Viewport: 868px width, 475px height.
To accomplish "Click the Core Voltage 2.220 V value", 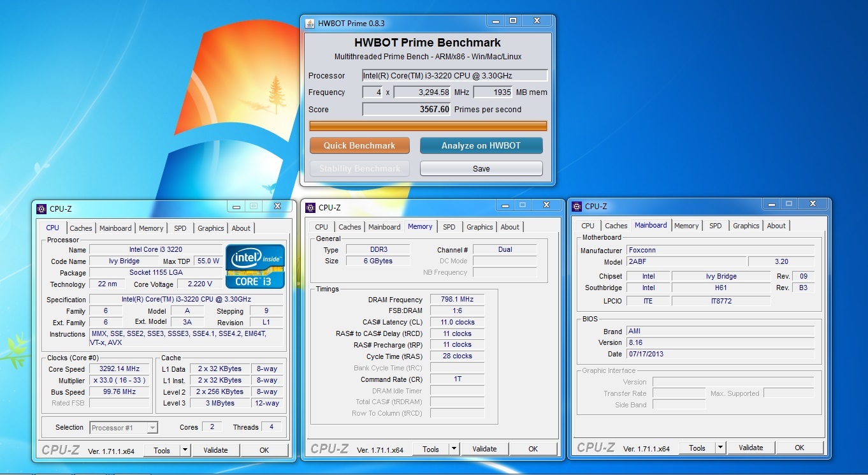I will 200,284.
